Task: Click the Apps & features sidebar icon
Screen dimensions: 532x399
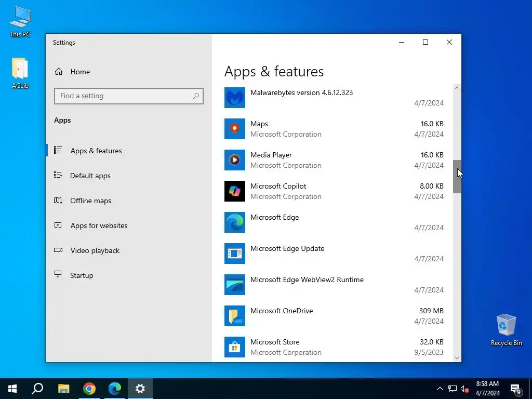Action: 58,150
